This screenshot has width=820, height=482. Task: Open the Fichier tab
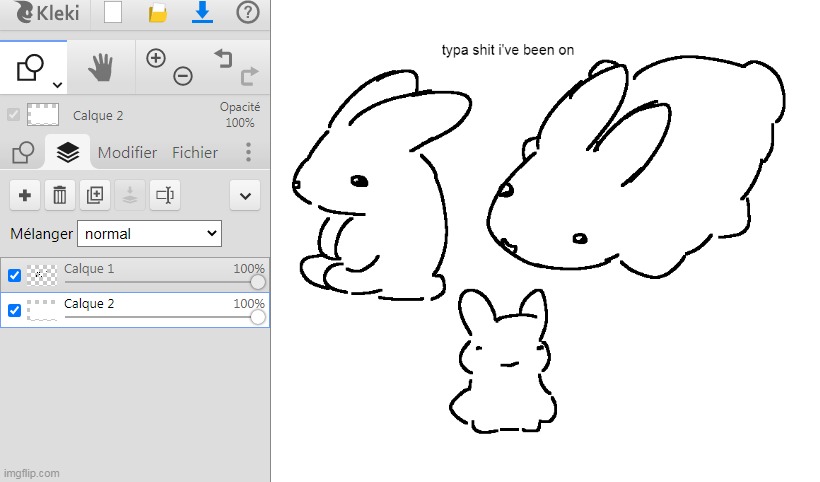(195, 153)
